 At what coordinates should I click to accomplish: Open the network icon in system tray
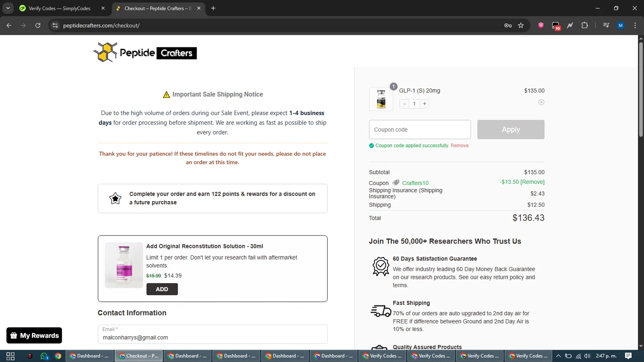[578, 356]
